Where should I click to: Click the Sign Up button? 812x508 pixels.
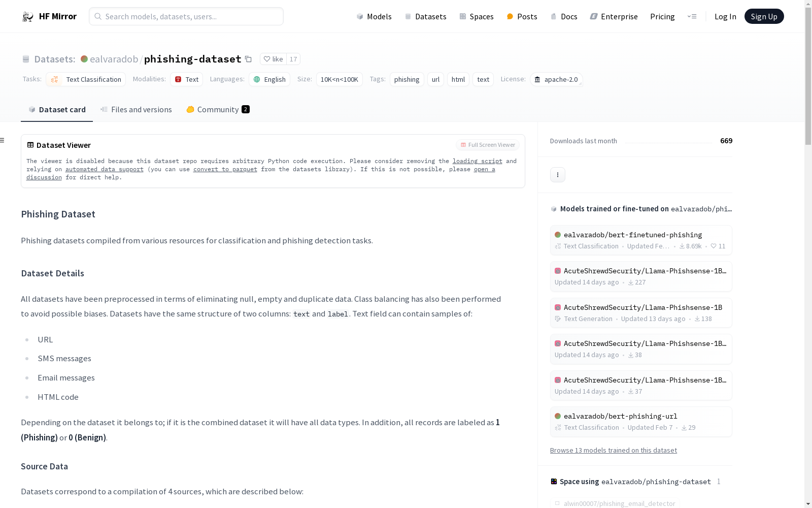point(764,17)
